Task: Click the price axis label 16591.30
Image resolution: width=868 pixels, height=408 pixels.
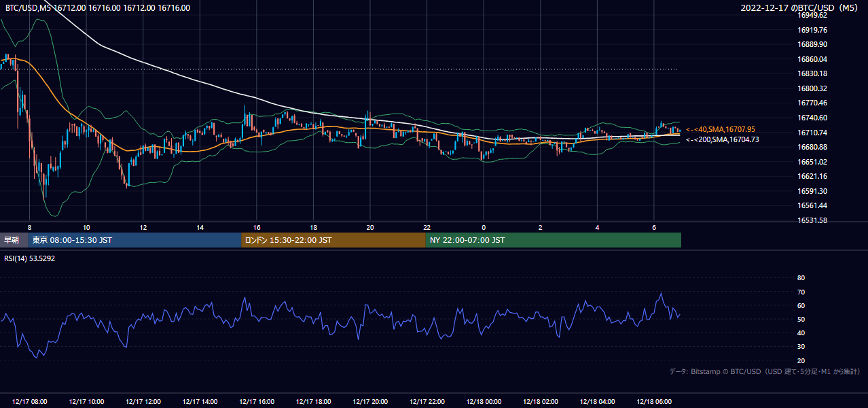Action: pyautogui.click(x=812, y=191)
